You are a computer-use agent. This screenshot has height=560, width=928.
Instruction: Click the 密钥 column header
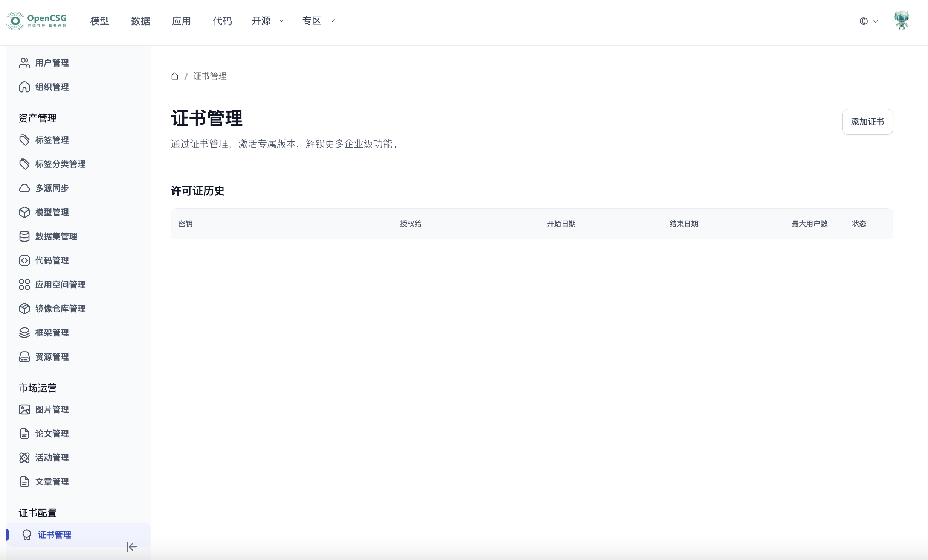185,224
